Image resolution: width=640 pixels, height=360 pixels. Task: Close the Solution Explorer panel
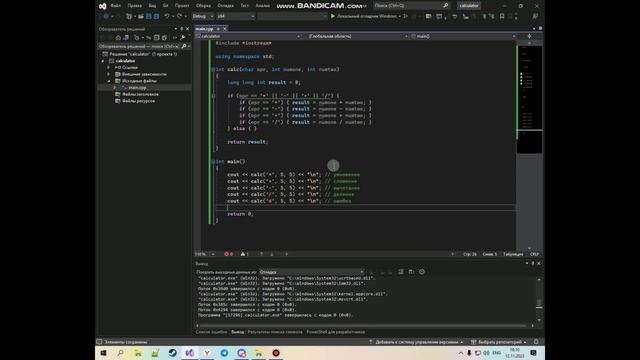187,29
